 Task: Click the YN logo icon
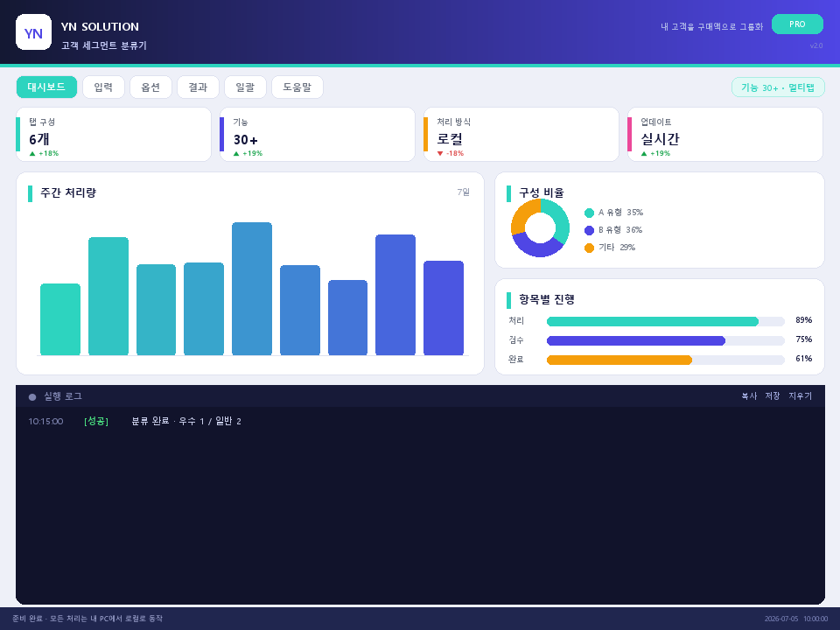(33, 32)
